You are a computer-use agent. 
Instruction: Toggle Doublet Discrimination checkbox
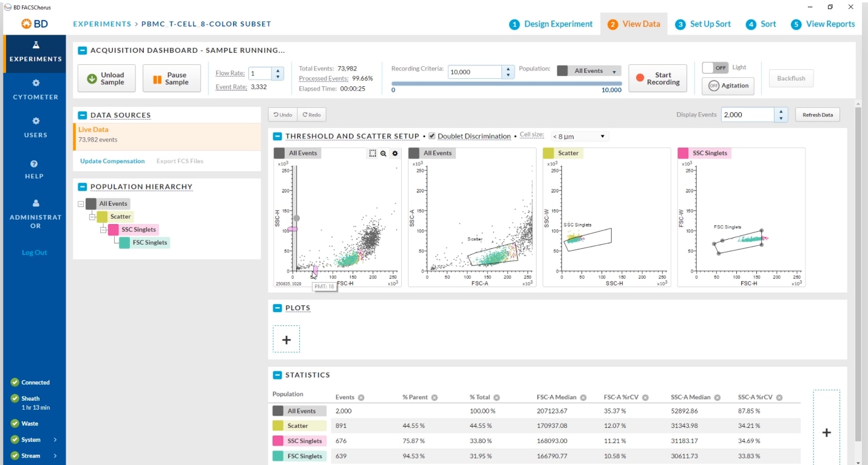click(x=432, y=136)
